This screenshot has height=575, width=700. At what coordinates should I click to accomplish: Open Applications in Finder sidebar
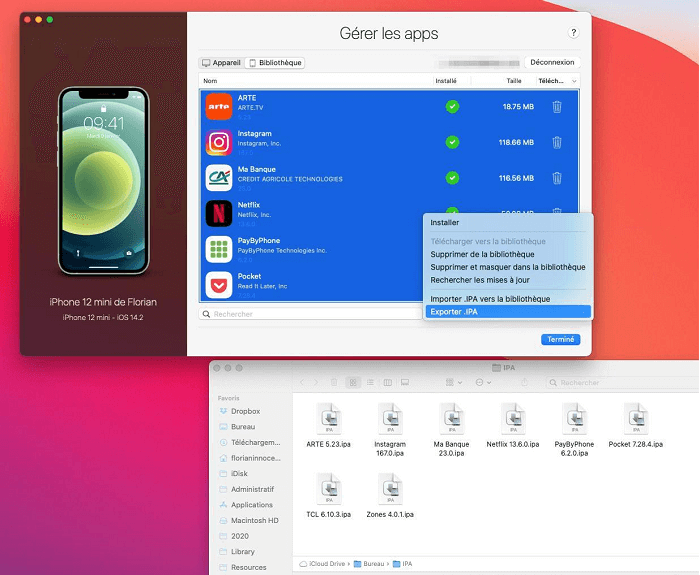pyautogui.click(x=246, y=505)
